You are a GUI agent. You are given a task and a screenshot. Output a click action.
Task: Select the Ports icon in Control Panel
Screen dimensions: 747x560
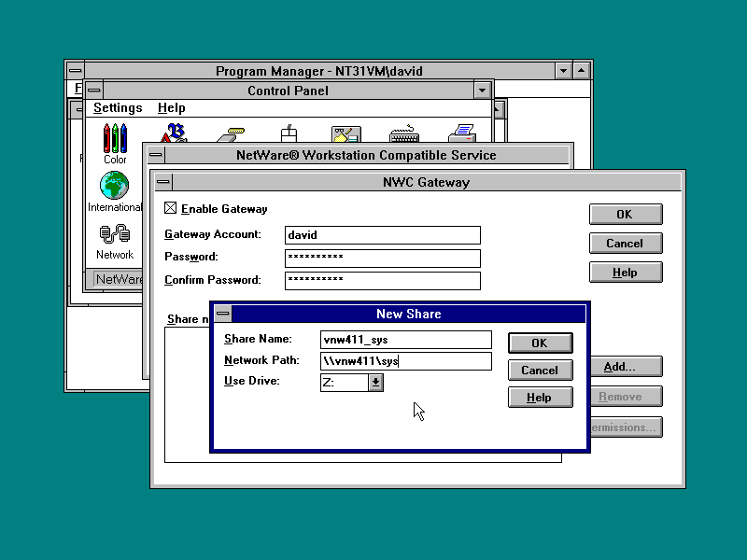(x=231, y=134)
